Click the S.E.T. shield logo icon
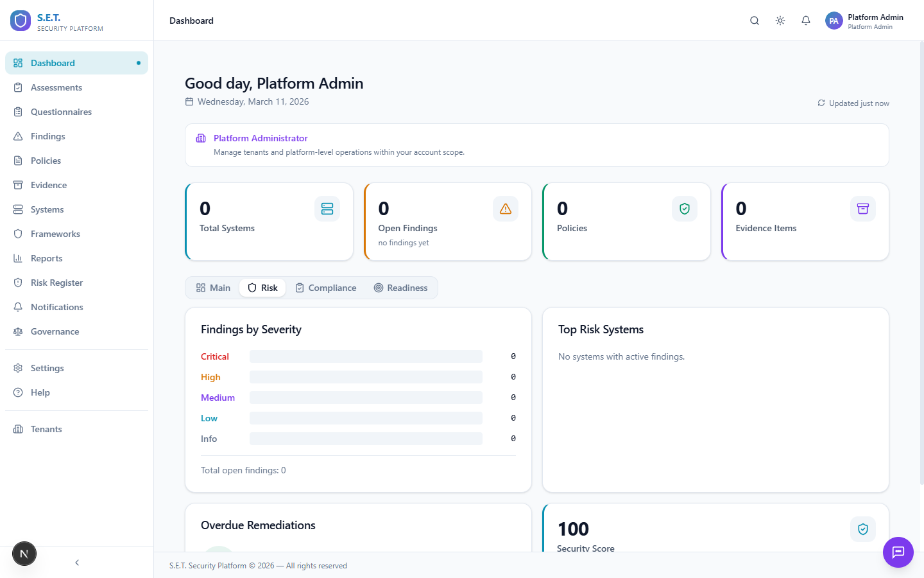 (21, 21)
